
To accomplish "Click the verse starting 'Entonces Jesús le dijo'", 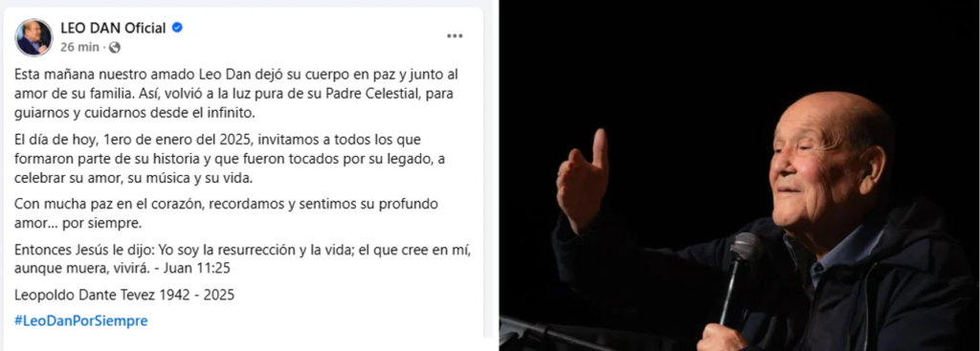I will coord(242,259).
